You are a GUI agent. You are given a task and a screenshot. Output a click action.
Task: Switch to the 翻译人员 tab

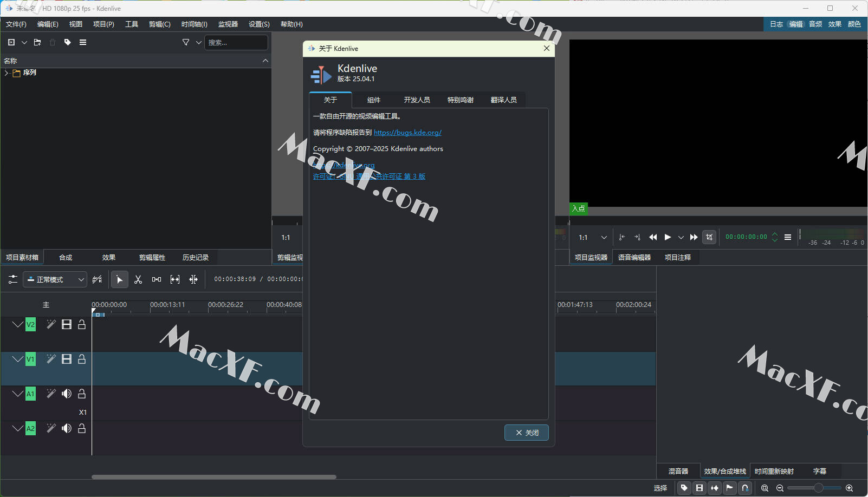[x=504, y=100]
